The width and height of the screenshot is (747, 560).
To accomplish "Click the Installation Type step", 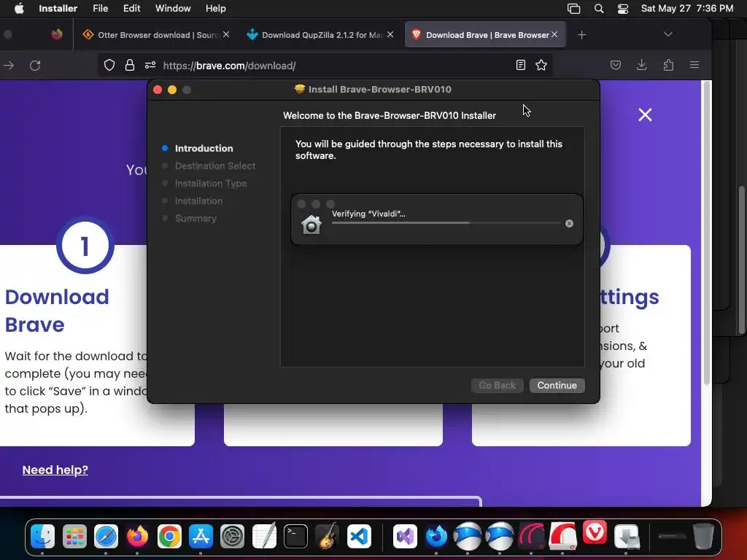I will [x=211, y=183].
